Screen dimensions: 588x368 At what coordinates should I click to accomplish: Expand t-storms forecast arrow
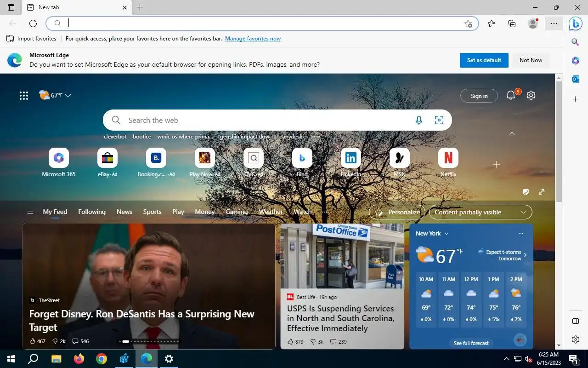pos(525,255)
